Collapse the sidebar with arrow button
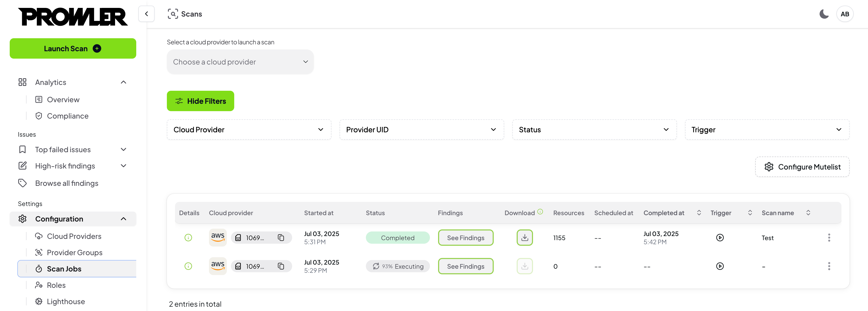 [146, 14]
